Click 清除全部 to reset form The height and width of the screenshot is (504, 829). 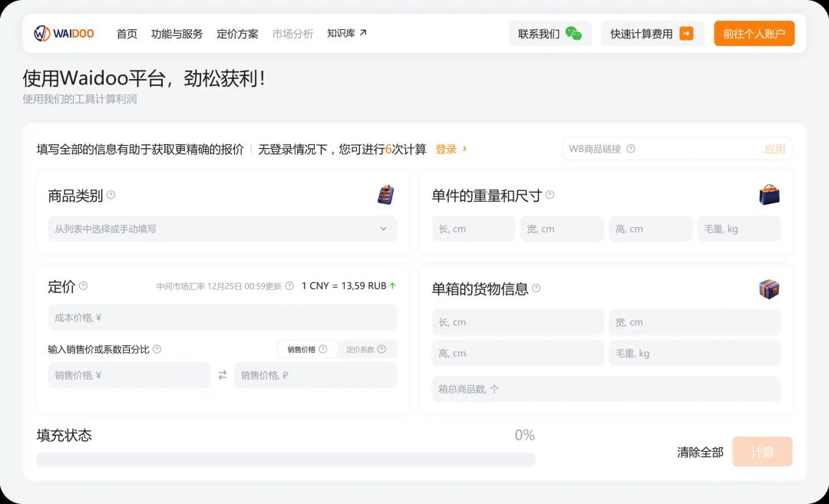(699, 452)
